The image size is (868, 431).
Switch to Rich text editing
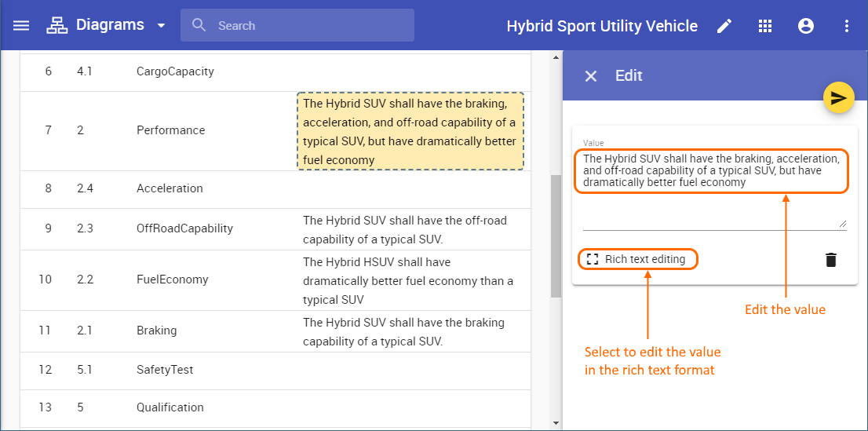(637, 260)
